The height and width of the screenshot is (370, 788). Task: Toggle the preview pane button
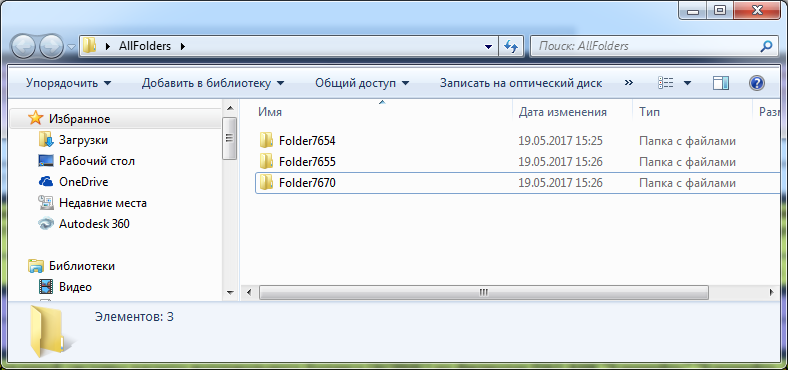[x=721, y=83]
